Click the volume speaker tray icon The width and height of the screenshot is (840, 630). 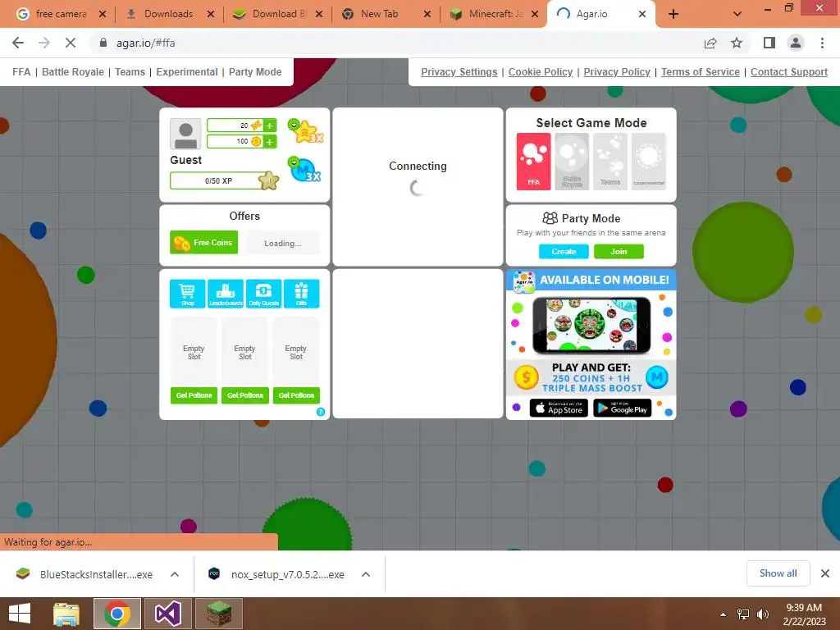click(762, 614)
